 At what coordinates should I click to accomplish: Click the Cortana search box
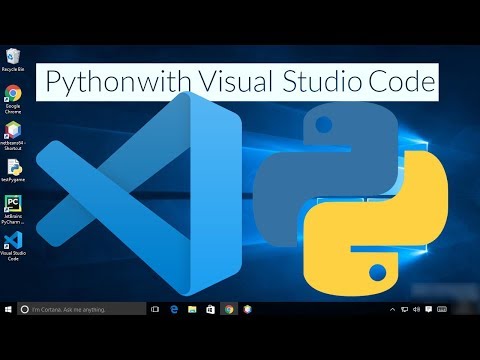82,309
